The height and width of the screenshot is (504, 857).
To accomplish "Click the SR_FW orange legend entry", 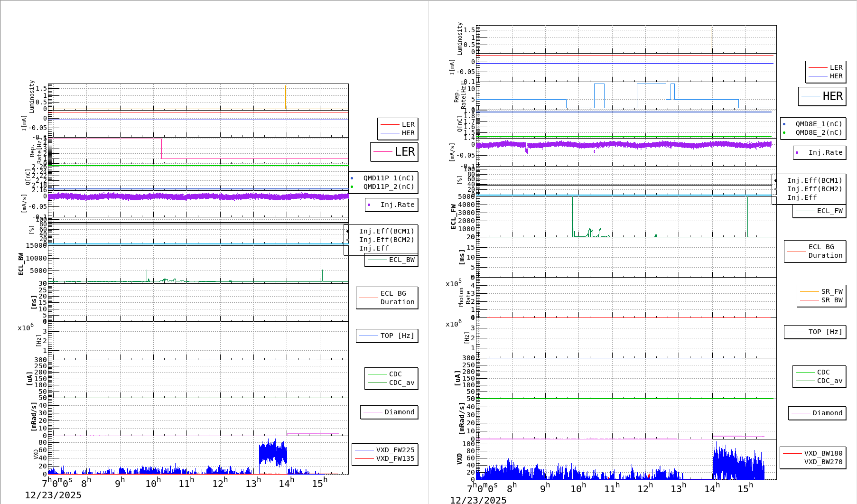I will pos(821,291).
